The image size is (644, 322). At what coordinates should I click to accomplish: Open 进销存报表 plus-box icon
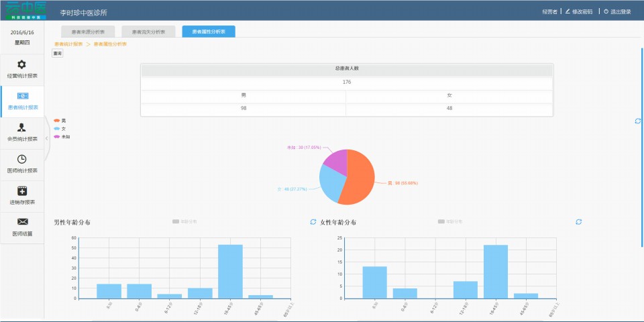point(22,191)
